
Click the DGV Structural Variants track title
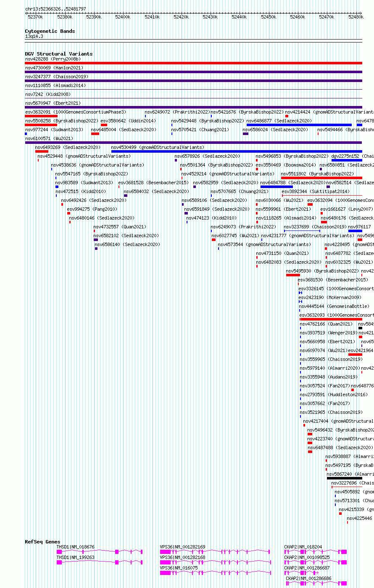tap(59, 54)
